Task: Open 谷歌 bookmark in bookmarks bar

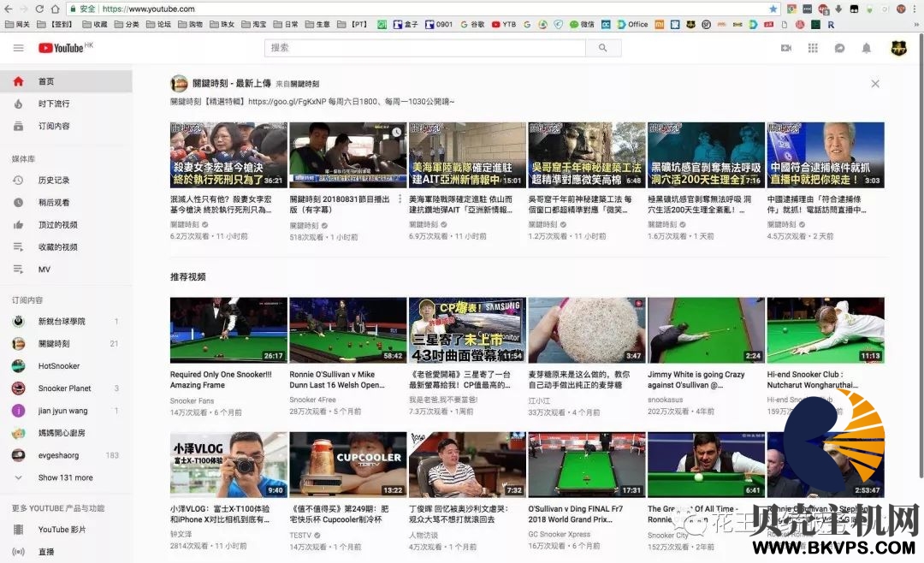Action: tap(472, 24)
